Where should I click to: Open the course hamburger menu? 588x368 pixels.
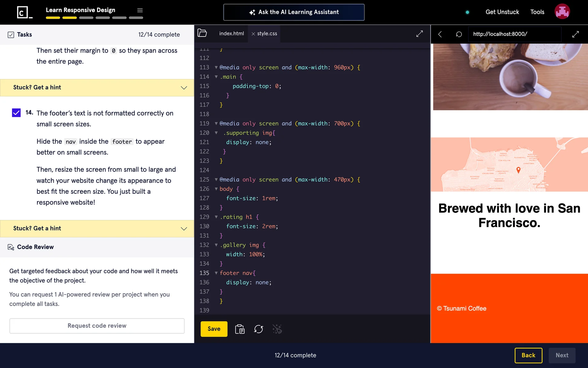pyautogui.click(x=140, y=10)
